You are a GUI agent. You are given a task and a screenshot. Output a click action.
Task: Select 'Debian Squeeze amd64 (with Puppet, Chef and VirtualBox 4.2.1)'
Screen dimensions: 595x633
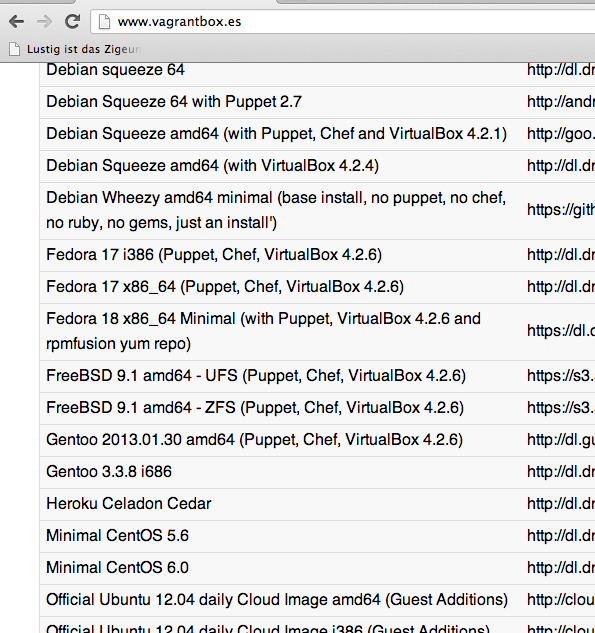point(277,134)
